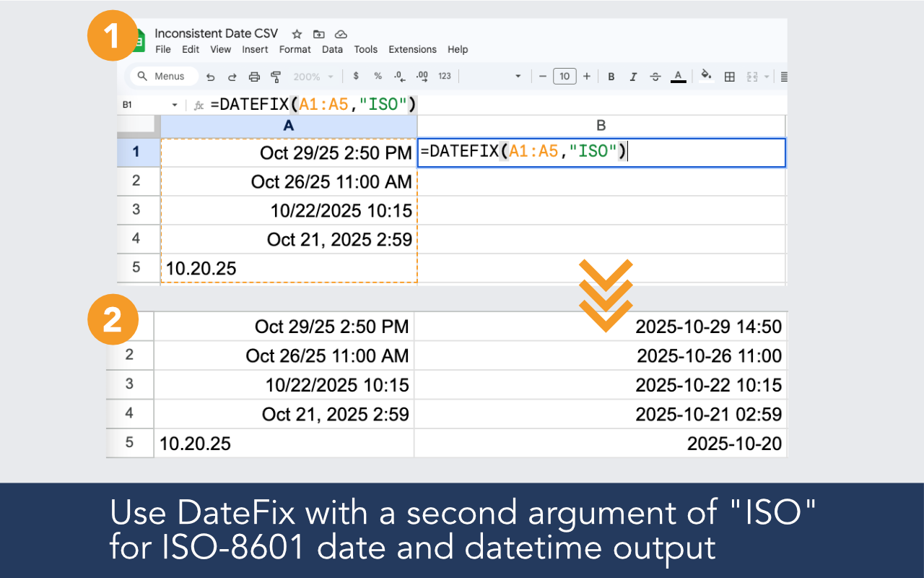
Task: Format selection as currency
Action: tap(356, 76)
